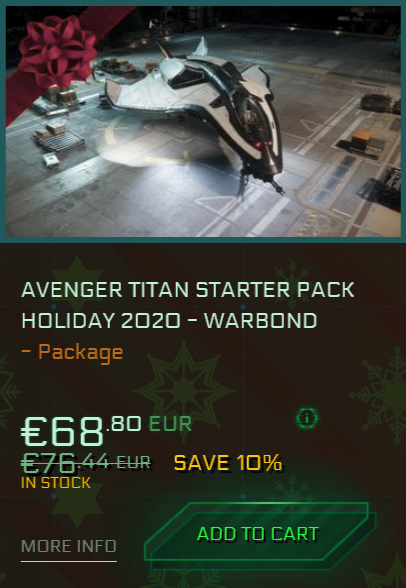Viewport: 406px width, 588px height.
Task: Click the Avenger Titan Starter Pack title
Action: (188, 290)
